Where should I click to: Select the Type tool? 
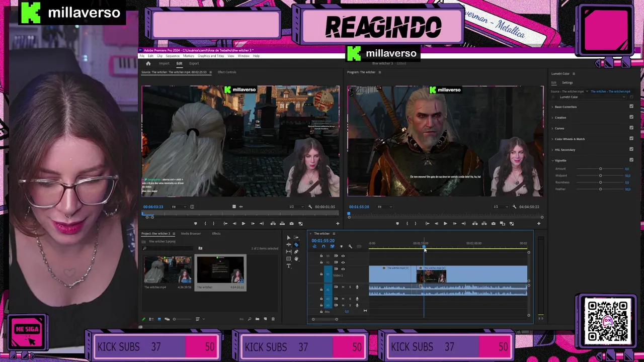pos(289,265)
